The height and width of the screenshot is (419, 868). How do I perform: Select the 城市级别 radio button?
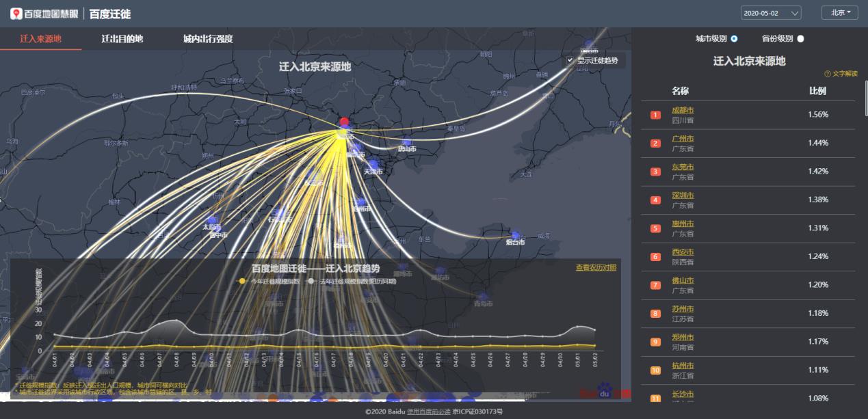[x=735, y=39]
